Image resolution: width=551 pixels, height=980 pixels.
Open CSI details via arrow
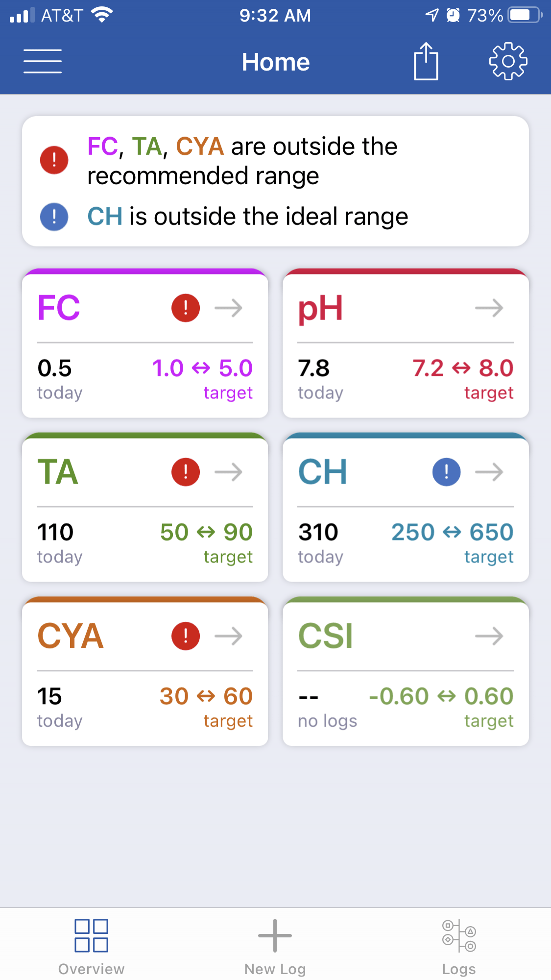[489, 637]
